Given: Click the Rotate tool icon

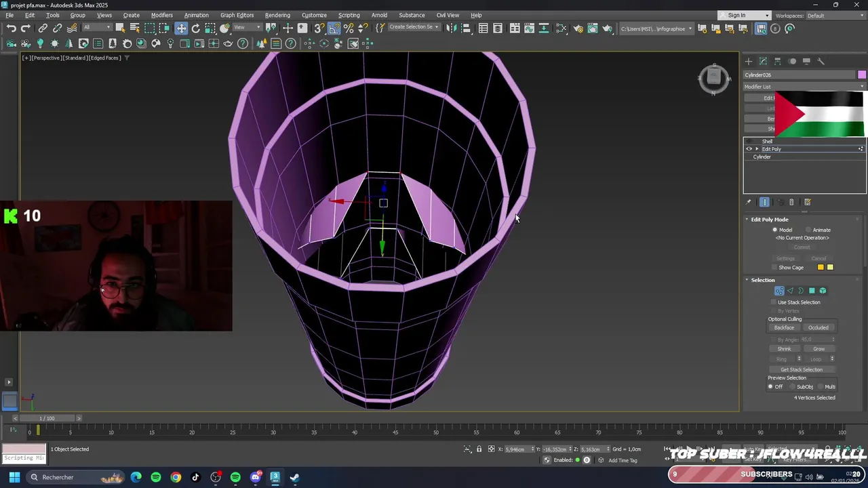Looking at the screenshot, I should coord(196,28).
